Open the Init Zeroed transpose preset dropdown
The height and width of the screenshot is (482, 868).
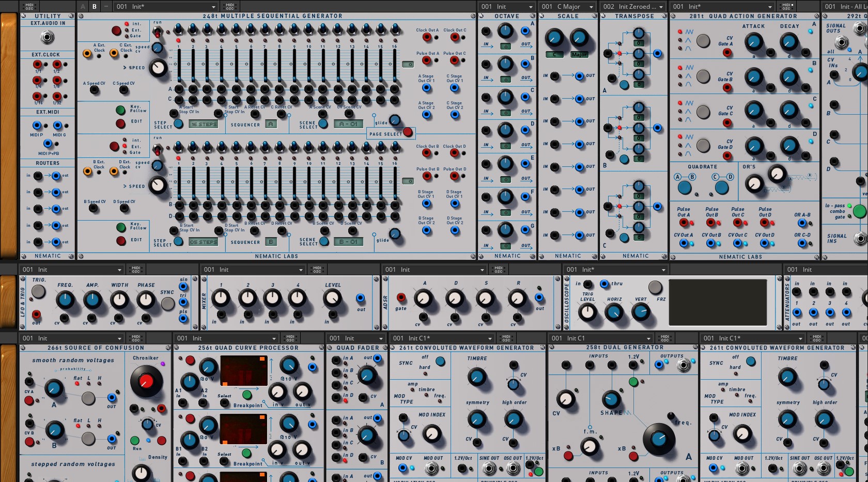[633, 7]
